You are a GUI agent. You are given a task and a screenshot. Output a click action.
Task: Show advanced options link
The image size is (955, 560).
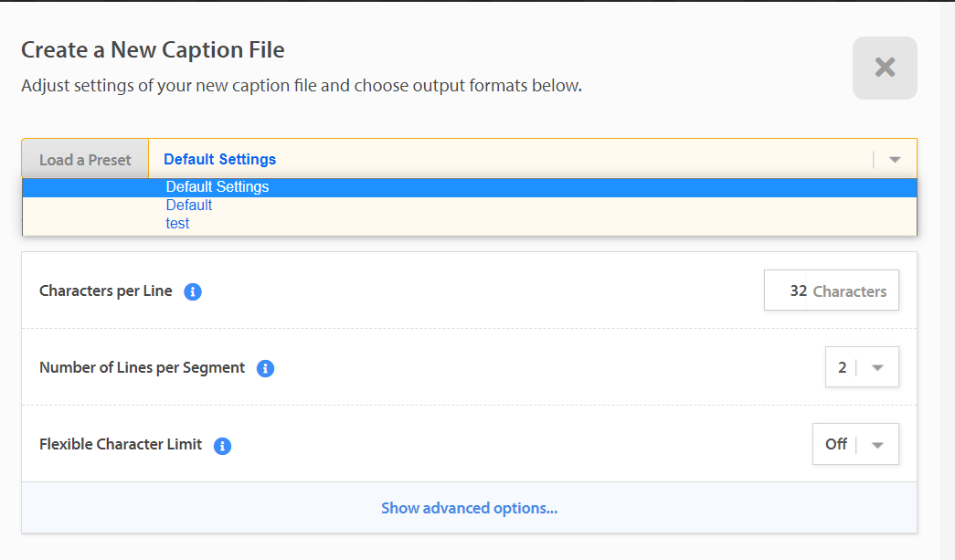click(x=469, y=508)
